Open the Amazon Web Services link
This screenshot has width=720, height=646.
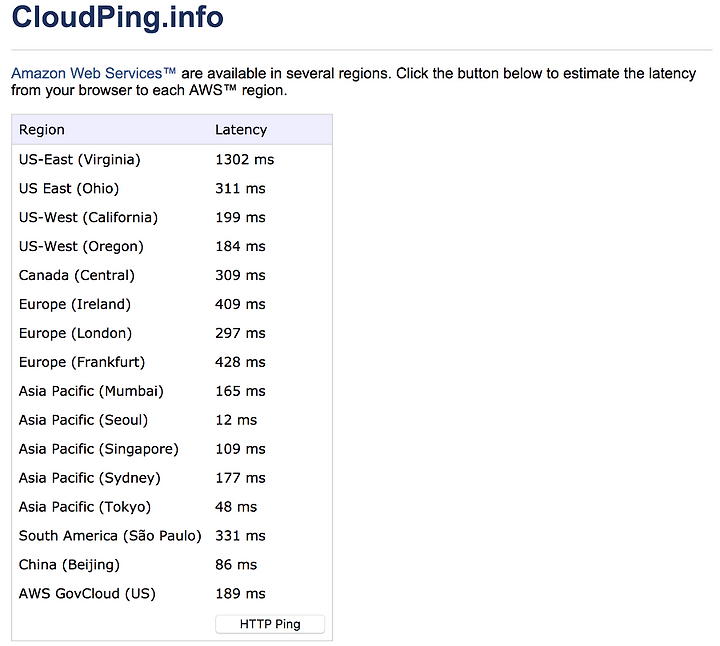[93, 73]
